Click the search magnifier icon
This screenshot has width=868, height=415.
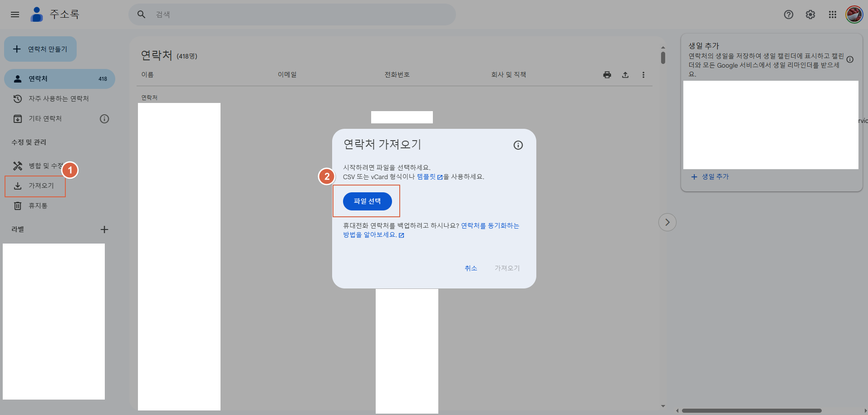[142, 15]
